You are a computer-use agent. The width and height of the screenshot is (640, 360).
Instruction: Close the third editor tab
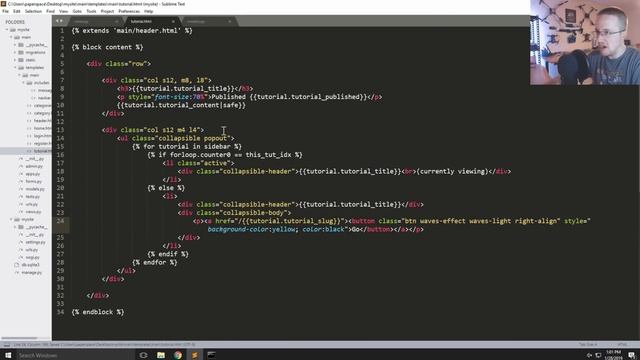229,21
